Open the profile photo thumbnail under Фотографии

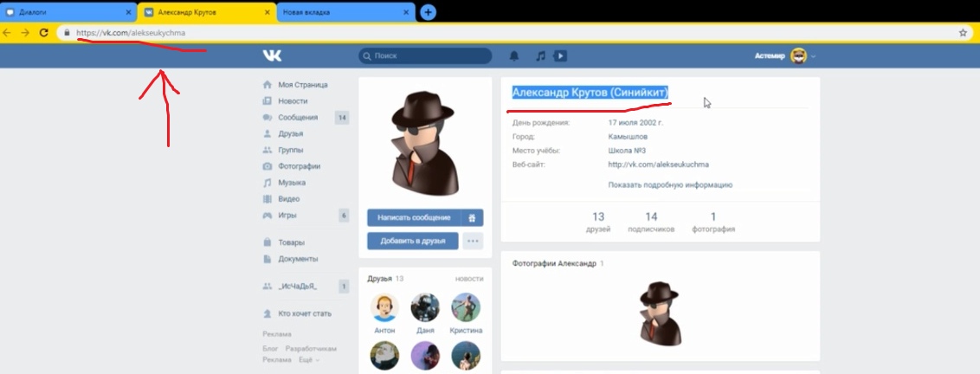660,313
